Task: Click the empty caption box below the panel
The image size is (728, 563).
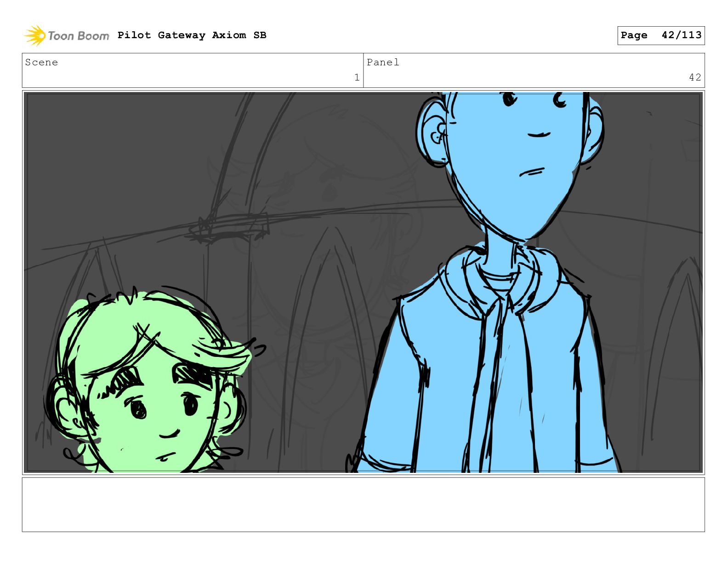Action: pos(363,505)
